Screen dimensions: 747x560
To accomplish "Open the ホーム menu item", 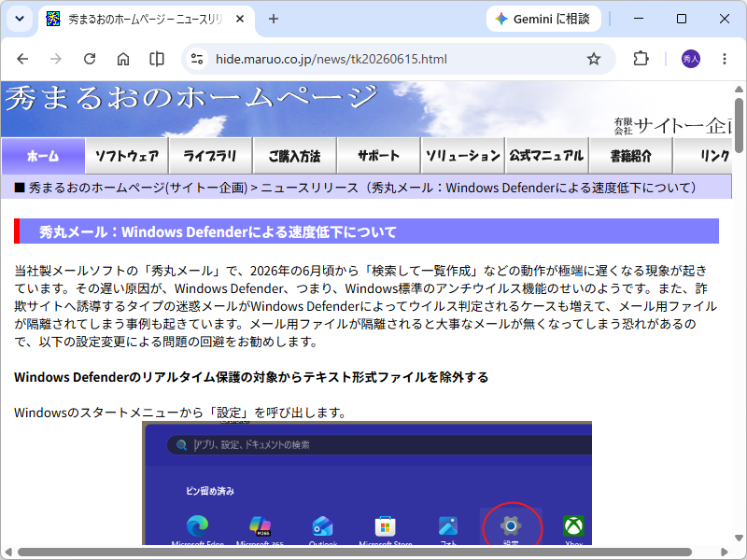I will point(43,156).
